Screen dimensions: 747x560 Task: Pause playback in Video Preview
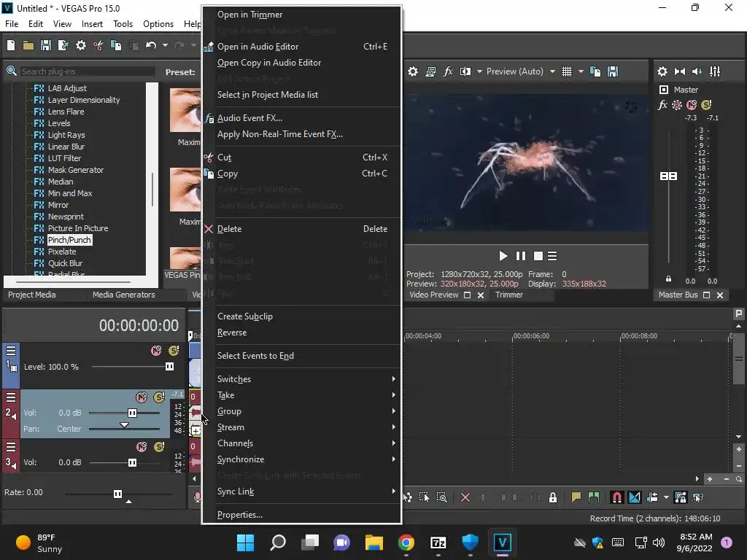(x=521, y=256)
